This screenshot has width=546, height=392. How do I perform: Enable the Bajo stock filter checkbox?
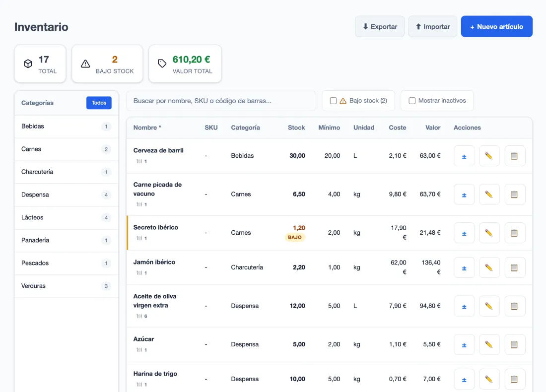(x=333, y=101)
